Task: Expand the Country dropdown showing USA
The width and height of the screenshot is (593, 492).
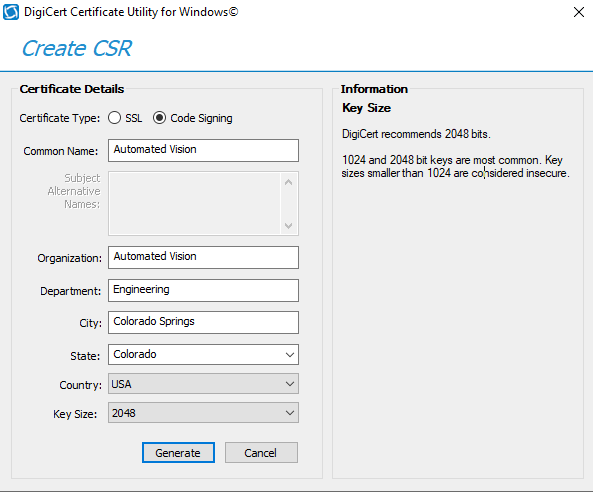Action: coord(203,384)
